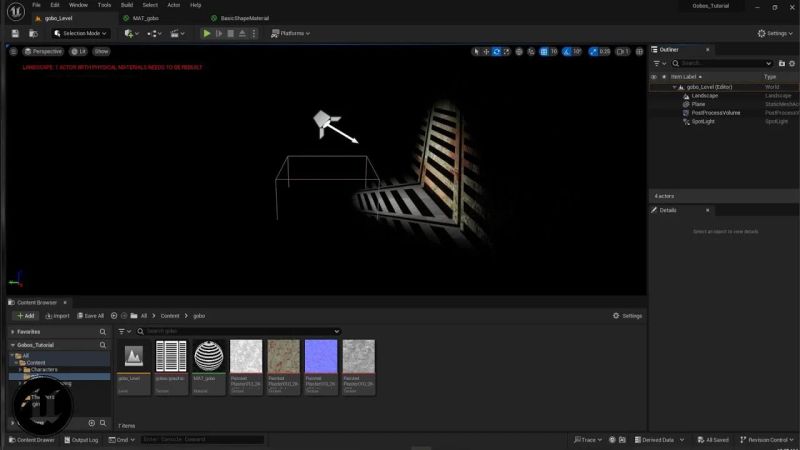800x450 pixels.
Task: Switch world/local coordinate space globe icon
Action: pos(519,52)
